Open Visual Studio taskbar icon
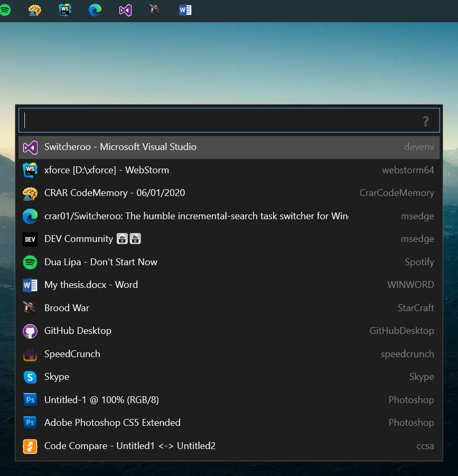Screen dimensions: 458x476 click(x=125, y=11)
